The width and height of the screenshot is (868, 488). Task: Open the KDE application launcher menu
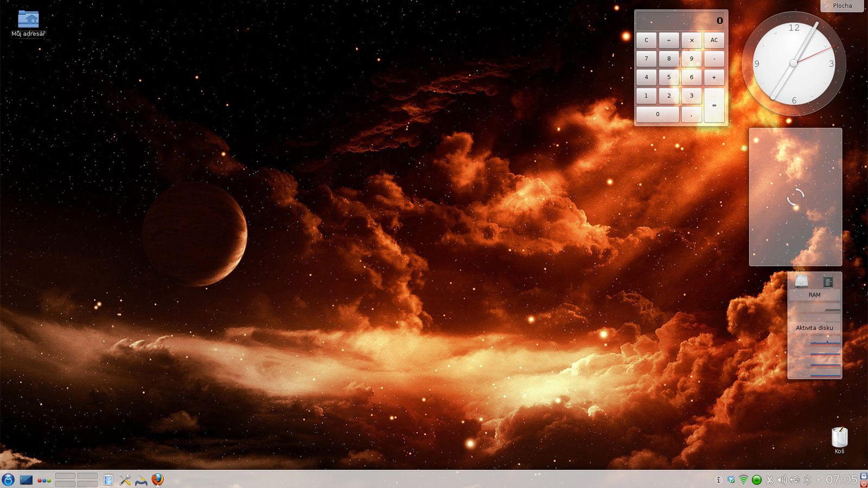[x=8, y=480]
